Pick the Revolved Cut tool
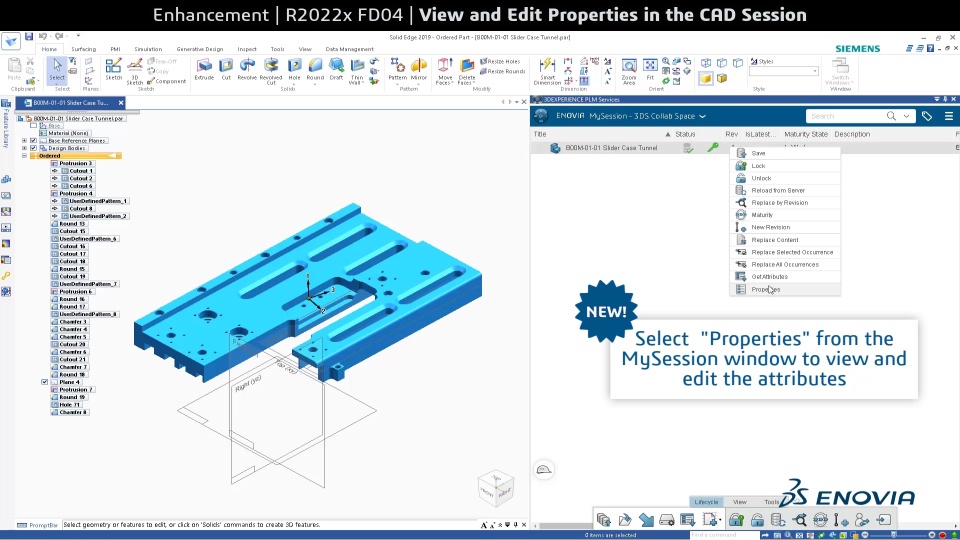The image size is (960, 540). tap(271, 71)
